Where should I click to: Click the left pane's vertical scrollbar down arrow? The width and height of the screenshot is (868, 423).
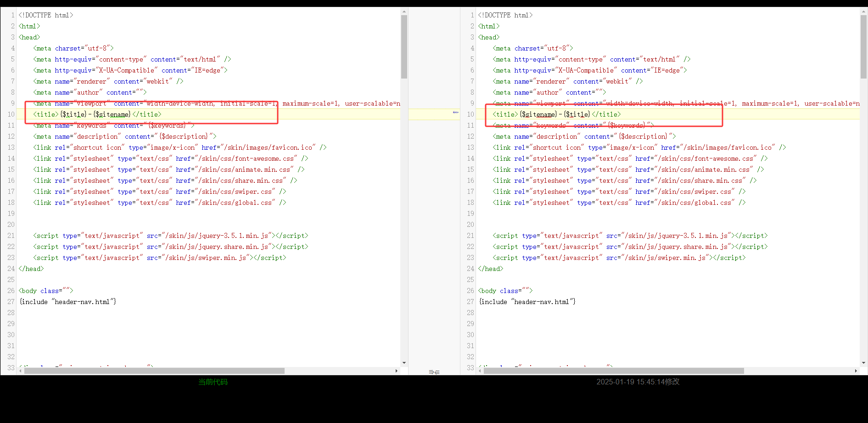[x=404, y=363]
